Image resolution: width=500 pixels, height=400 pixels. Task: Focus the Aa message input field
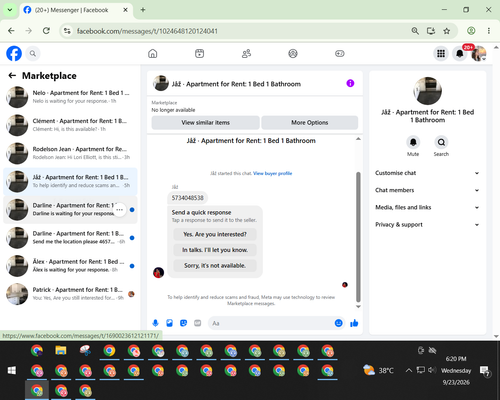[271, 323]
